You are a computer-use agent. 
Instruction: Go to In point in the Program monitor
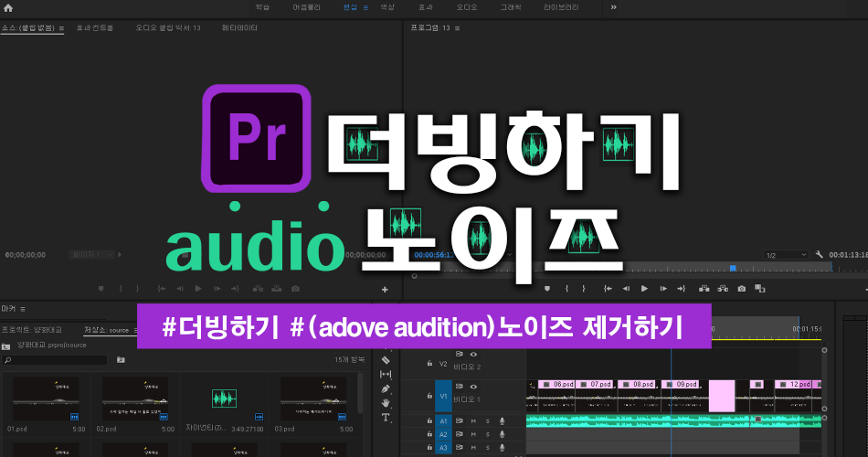pos(608,289)
